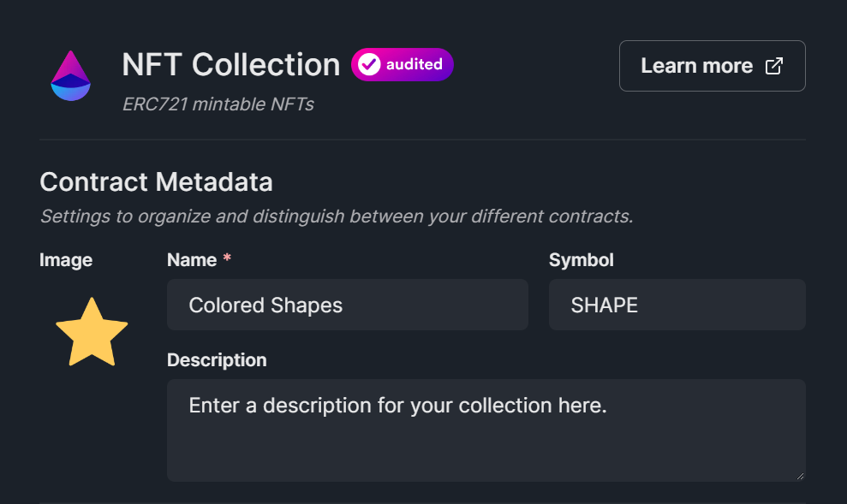
Task: Click the external link icon next to Learn more
Action: coord(773,65)
